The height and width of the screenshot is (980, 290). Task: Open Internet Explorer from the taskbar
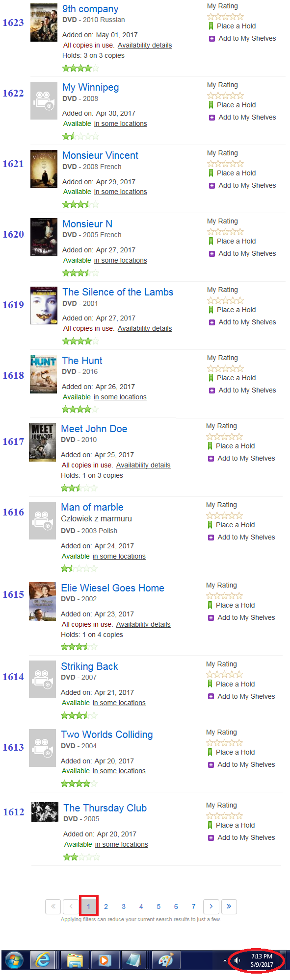[43, 960]
